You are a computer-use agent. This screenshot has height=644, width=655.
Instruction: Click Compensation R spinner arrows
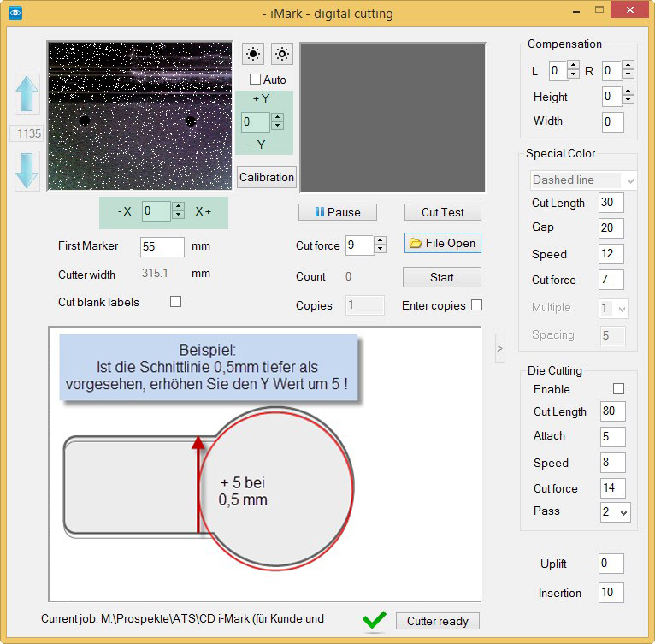(x=628, y=70)
